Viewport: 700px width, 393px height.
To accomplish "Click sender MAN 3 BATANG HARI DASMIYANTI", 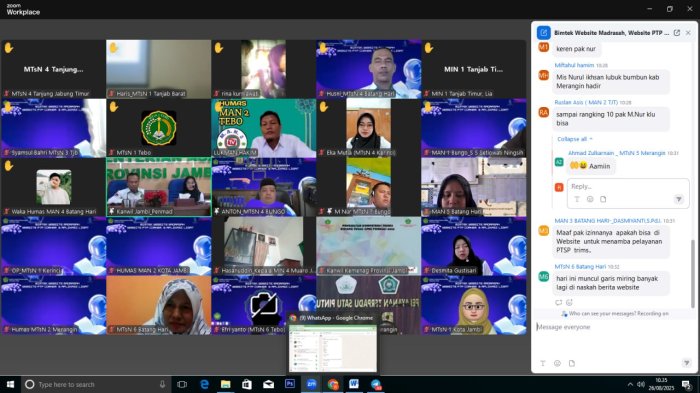I will [x=608, y=221].
